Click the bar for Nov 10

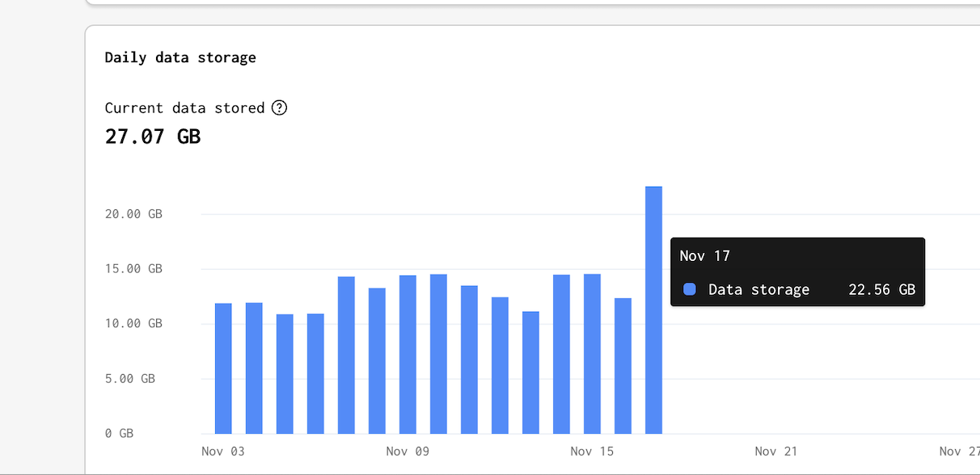(x=438, y=354)
